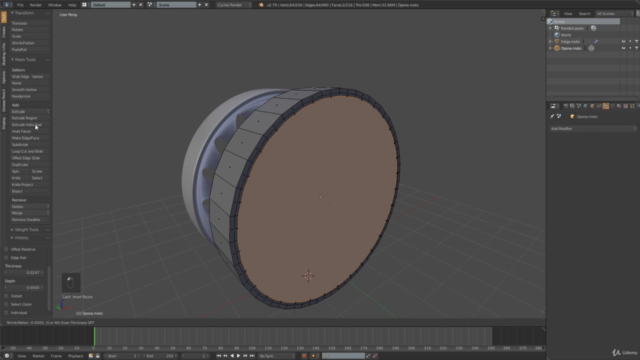The image size is (640, 360).
Task: Enable the Individual checkbox
Action: tap(6, 313)
